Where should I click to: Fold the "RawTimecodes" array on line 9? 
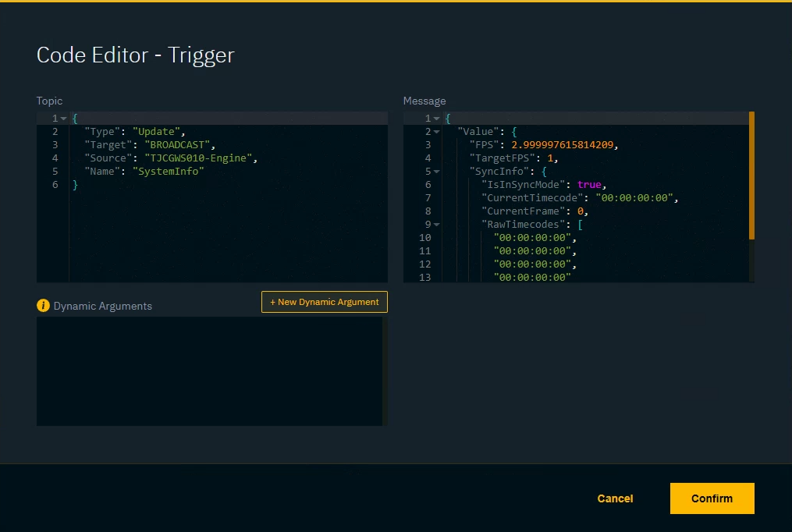pos(436,225)
